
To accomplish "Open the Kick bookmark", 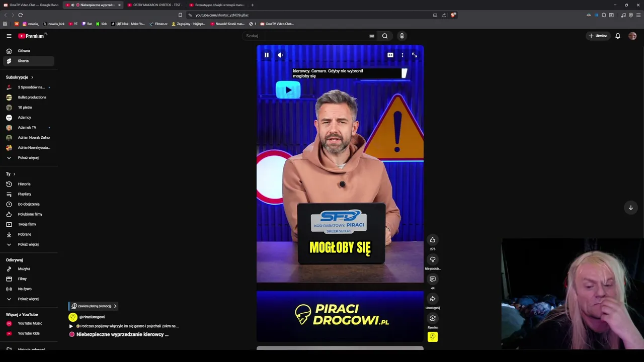I will pos(102,24).
